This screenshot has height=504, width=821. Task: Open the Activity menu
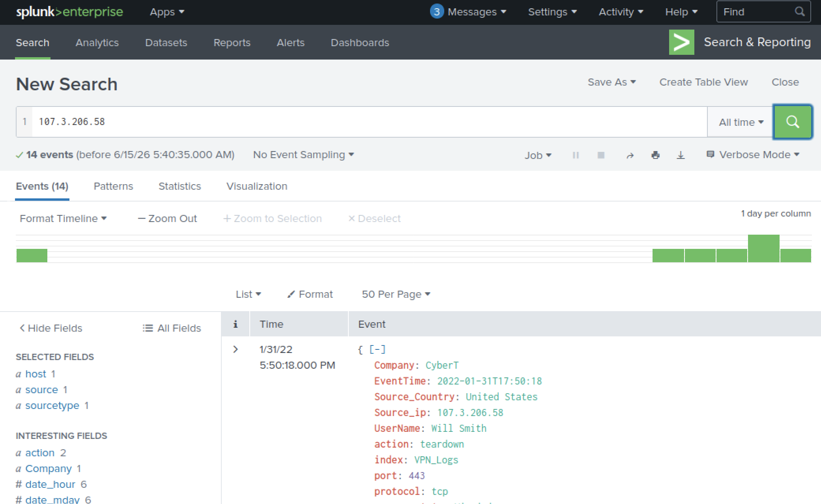coord(621,12)
